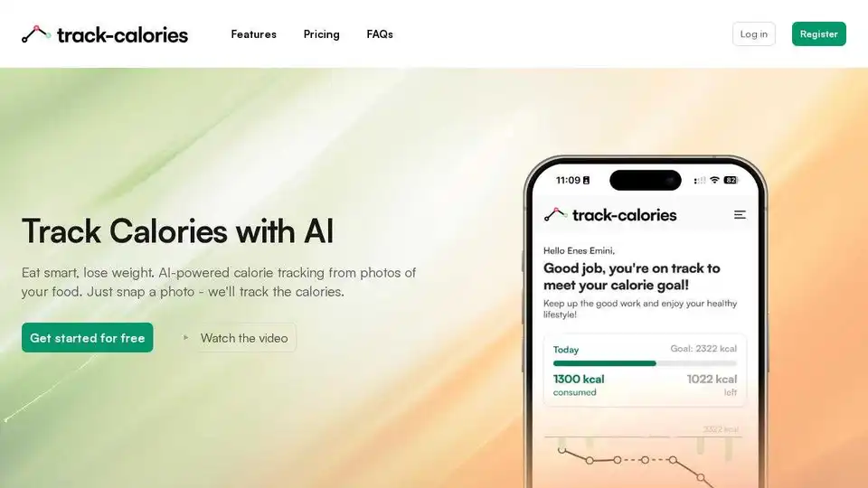The height and width of the screenshot is (488, 868).
Task: Click the Today calorie summary card
Action: 645,371
